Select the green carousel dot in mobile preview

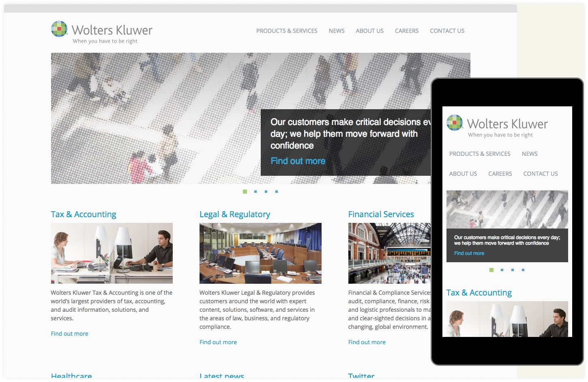(491, 270)
